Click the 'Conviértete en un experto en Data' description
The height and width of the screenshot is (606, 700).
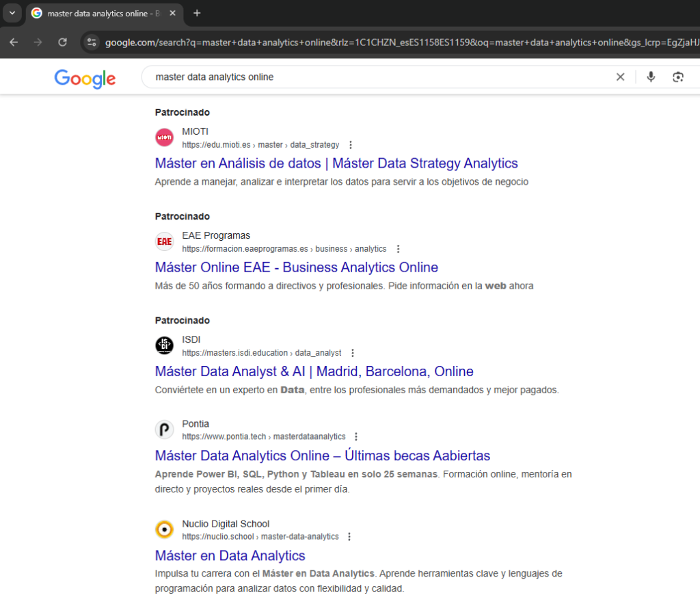pos(357,390)
